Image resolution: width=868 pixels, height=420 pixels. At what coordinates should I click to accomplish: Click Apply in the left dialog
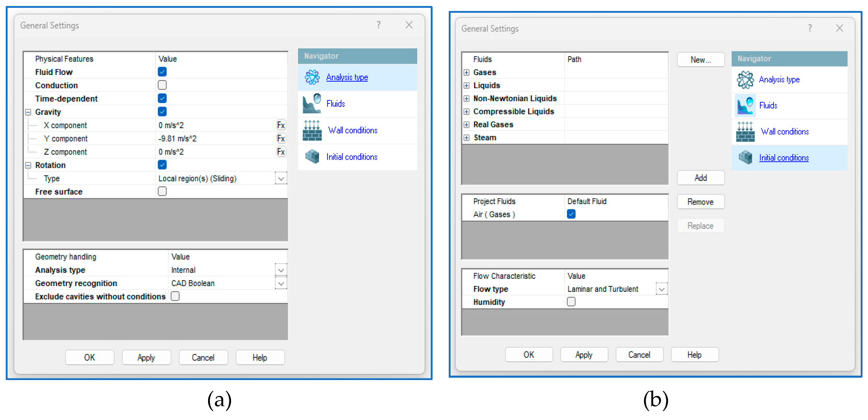pos(146,357)
